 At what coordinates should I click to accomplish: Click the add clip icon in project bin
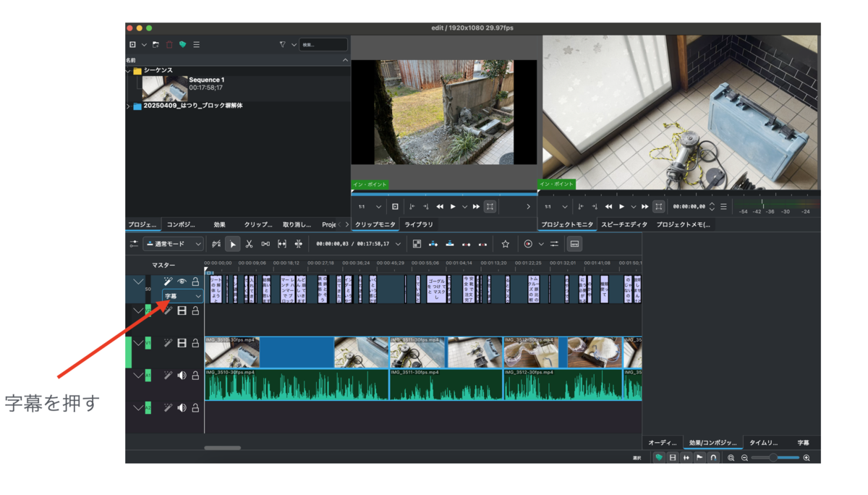coord(132,45)
